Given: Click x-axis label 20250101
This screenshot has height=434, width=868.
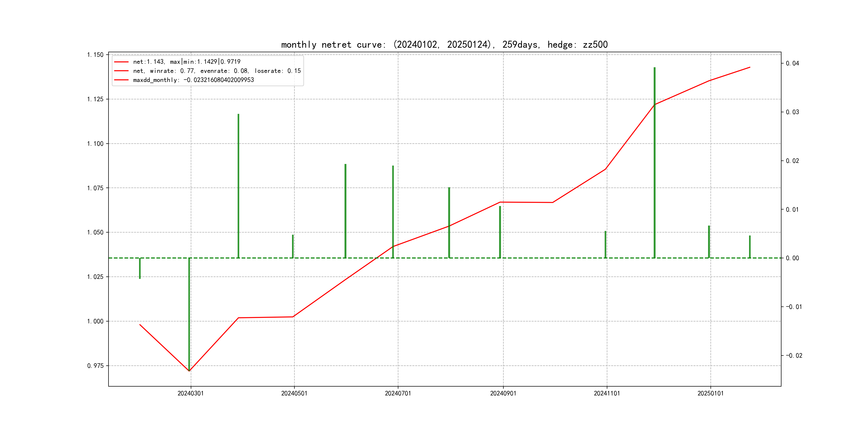Looking at the screenshot, I should [x=710, y=393].
